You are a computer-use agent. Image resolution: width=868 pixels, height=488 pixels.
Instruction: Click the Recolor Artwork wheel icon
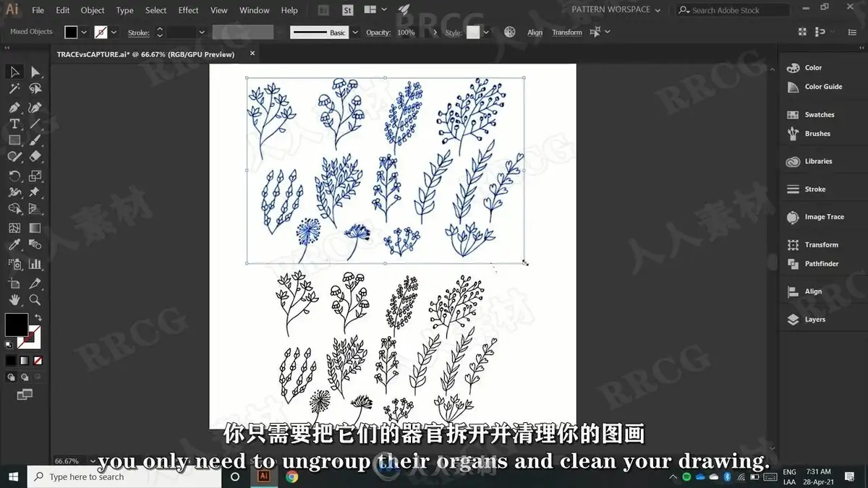(x=510, y=32)
